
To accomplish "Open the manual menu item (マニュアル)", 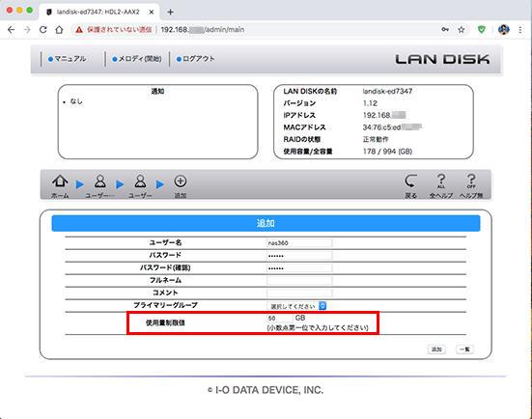I will pos(68,59).
